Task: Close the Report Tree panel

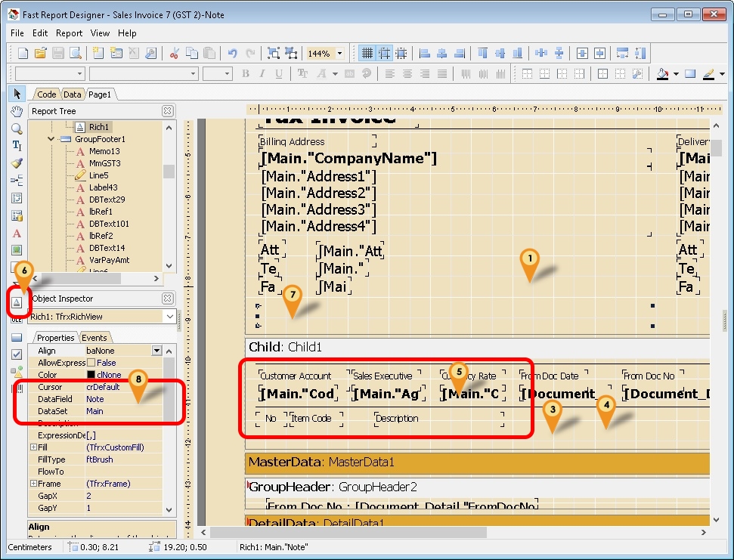Action: pyautogui.click(x=167, y=110)
